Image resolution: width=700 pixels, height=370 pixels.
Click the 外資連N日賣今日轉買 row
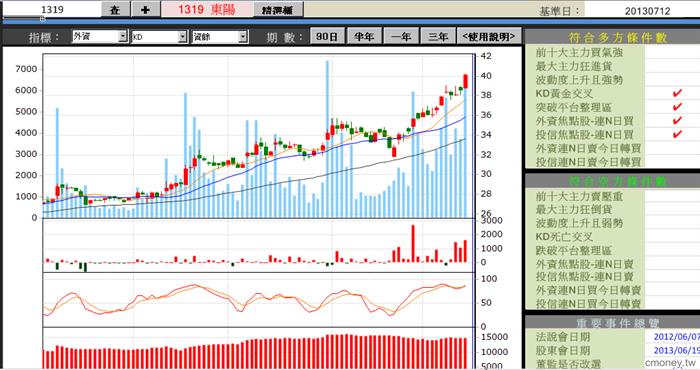point(612,148)
